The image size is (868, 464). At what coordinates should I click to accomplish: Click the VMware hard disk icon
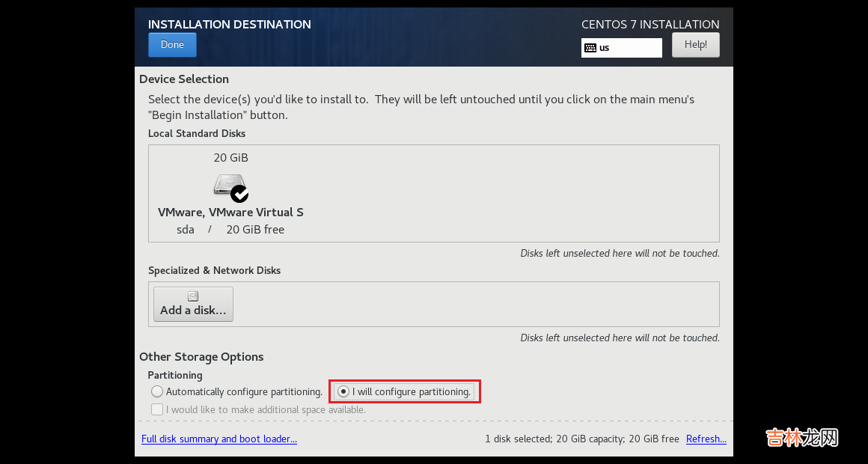[x=227, y=184]
